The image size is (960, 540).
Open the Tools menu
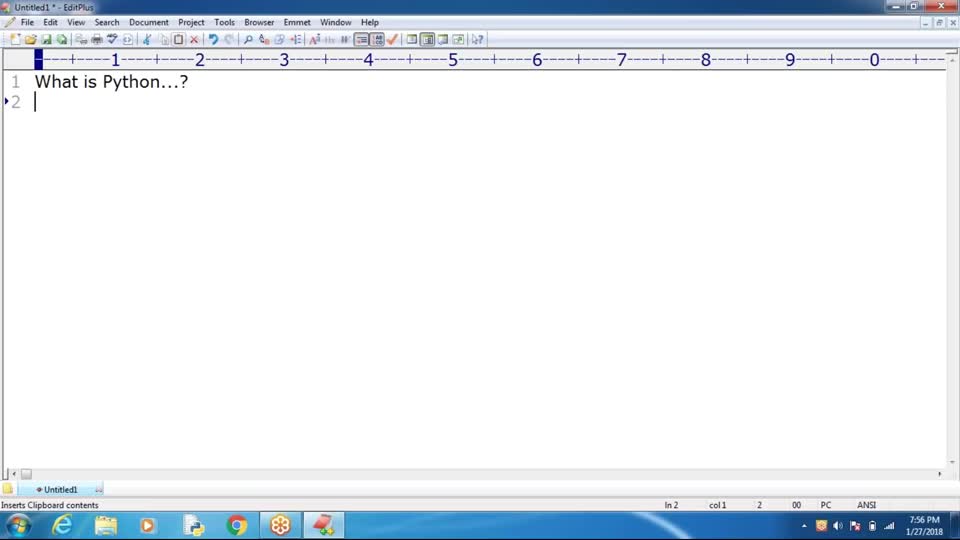(x=224, y=22)
